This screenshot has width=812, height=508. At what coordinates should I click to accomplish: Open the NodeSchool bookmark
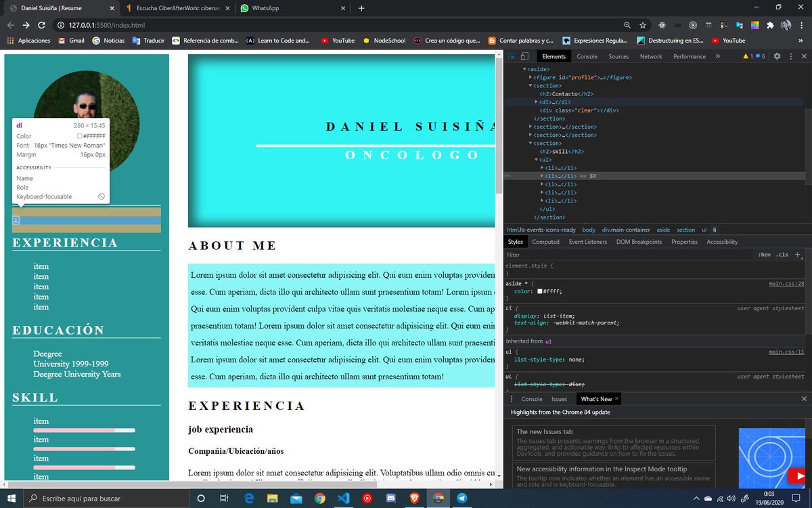[384, 40]
